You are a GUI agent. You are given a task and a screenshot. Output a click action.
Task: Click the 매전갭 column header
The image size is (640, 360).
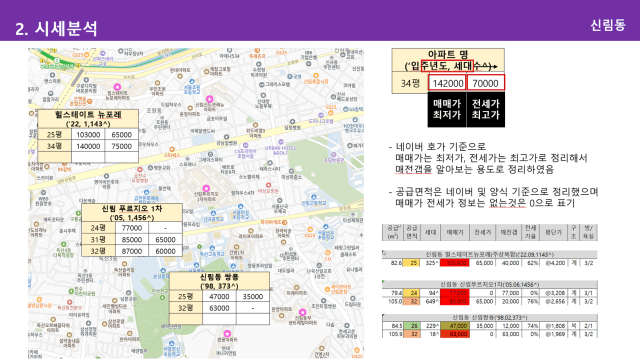click(509, 232)
